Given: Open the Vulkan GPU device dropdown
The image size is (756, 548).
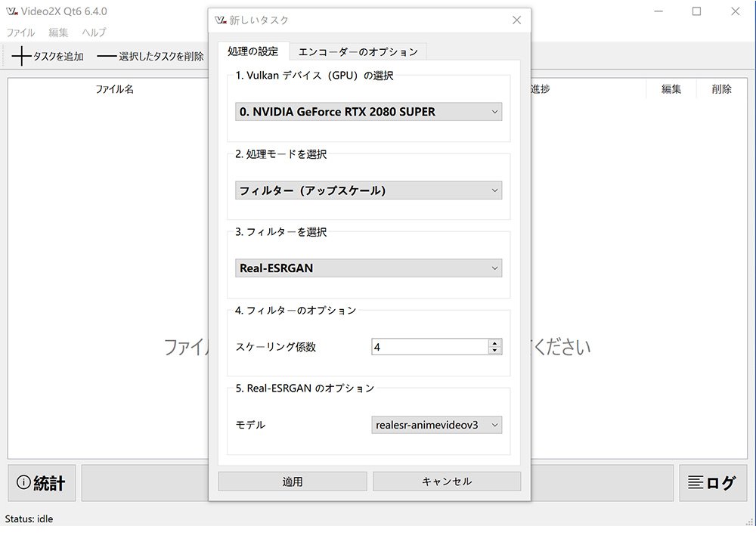Looking at the screenshot, I should point(367,111).
